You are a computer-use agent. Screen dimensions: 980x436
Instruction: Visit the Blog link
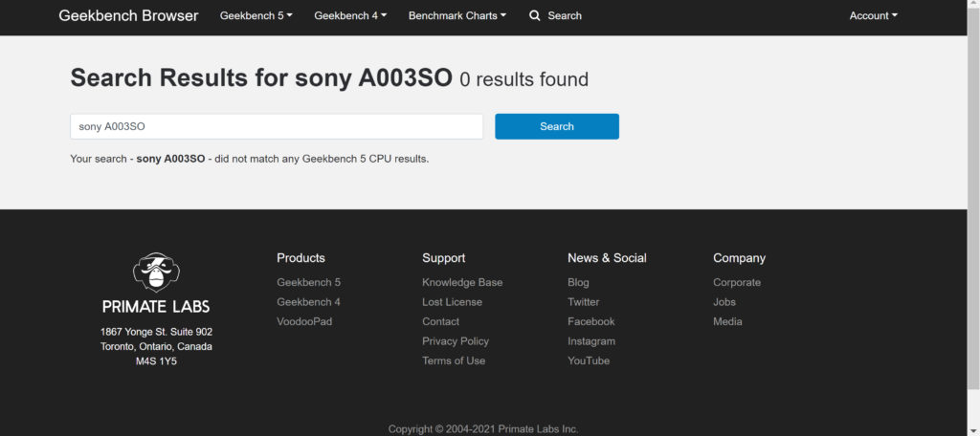(x=578, y=282)
